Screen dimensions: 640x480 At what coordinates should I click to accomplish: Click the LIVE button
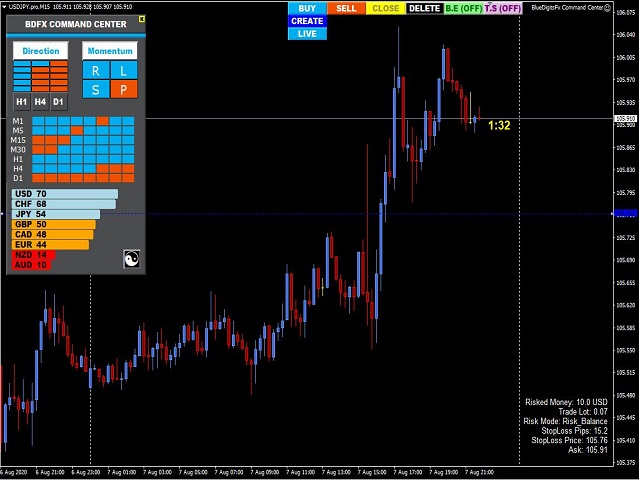pyautogui.click(x=307, y=33)
